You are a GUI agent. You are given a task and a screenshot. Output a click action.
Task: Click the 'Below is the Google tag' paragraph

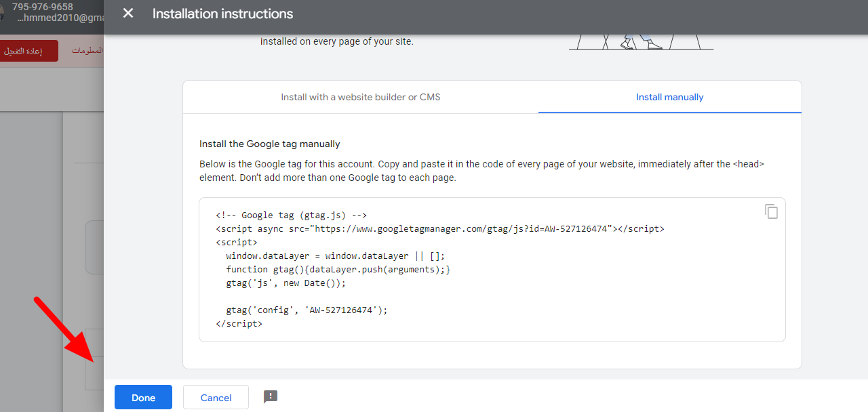(482, 171)
